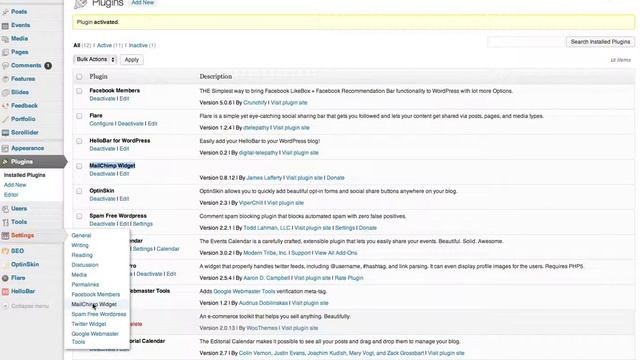This screenshot has width=640, height=360.
Task: Open Facebook Members in Settings flyout
Action: click(96, 294)
